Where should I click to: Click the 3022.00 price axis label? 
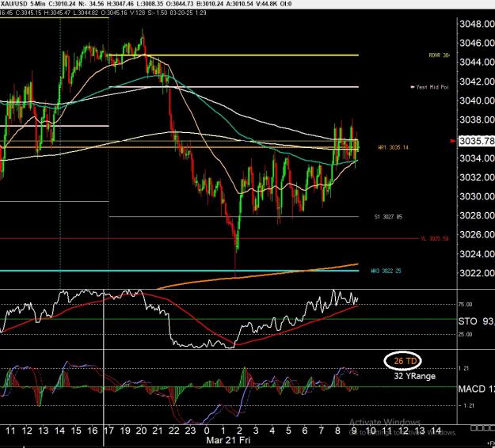(477, 273)
